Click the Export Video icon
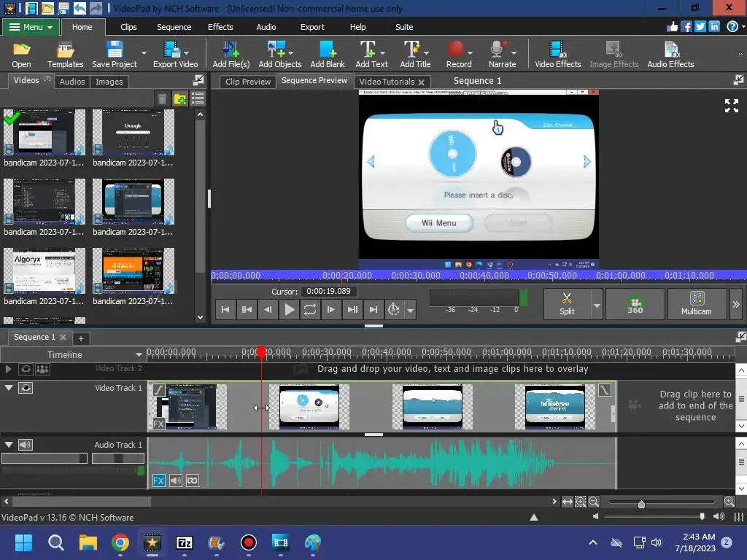The width and height of the screenshot is (747, 560). click(x=175, y=54)
